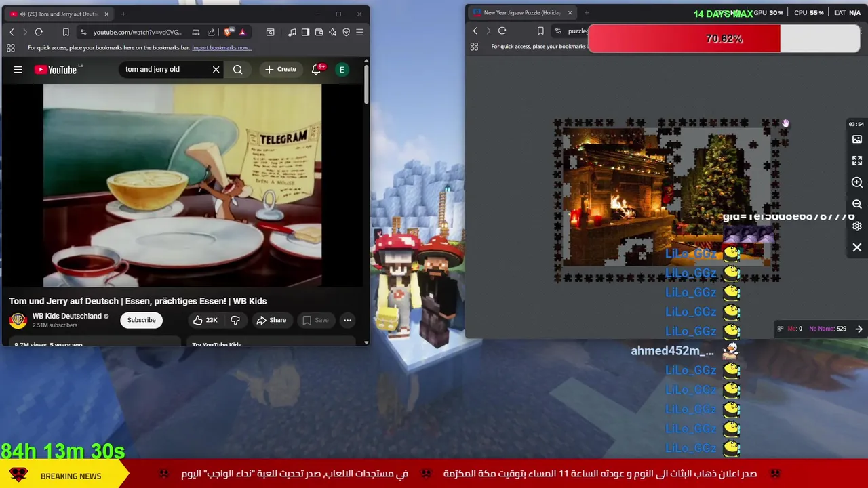Click the ahmed452m chat username
Screen dimensions: 868x488
pos(672,350)
